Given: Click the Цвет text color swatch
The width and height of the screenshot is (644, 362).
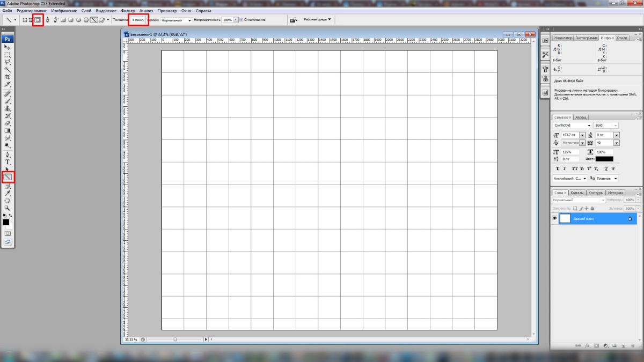Looking at the screenshot, I should click(x=604, y=159).
